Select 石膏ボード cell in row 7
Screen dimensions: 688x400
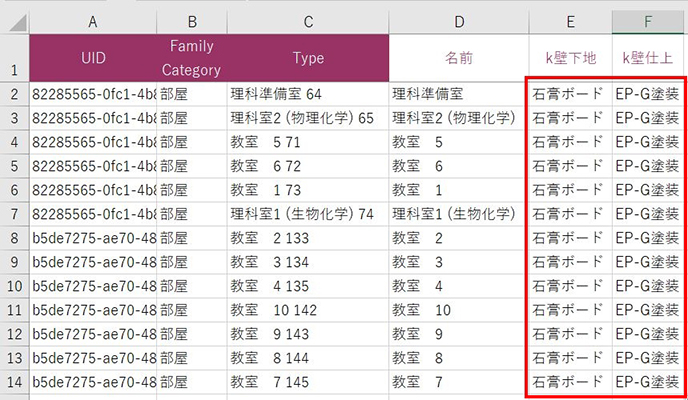(x=570, y=214)
